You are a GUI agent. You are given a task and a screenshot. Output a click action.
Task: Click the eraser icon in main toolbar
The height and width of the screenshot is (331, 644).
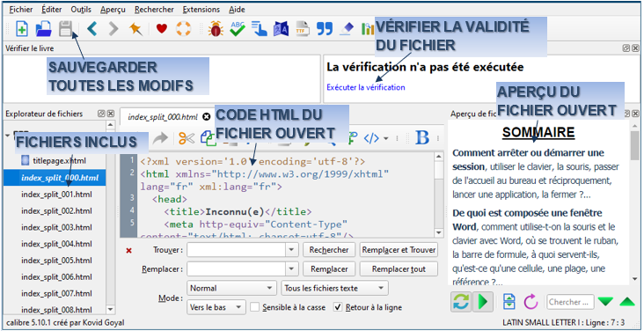click(x=347, y=29)
